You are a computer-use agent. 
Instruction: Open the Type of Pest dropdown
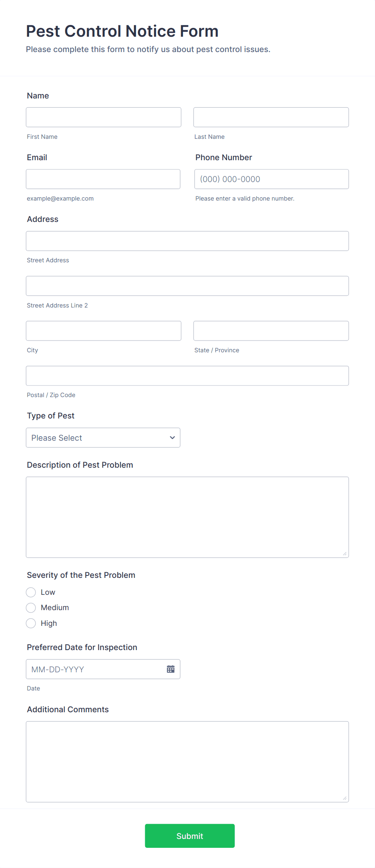point(103,437)
